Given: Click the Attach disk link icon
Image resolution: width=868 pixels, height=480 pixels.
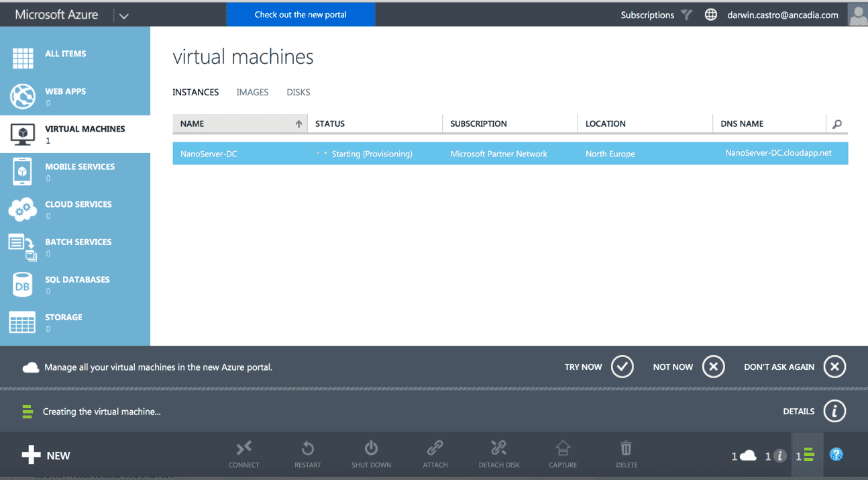Looking at the screenshot, I should click(435, 448).
